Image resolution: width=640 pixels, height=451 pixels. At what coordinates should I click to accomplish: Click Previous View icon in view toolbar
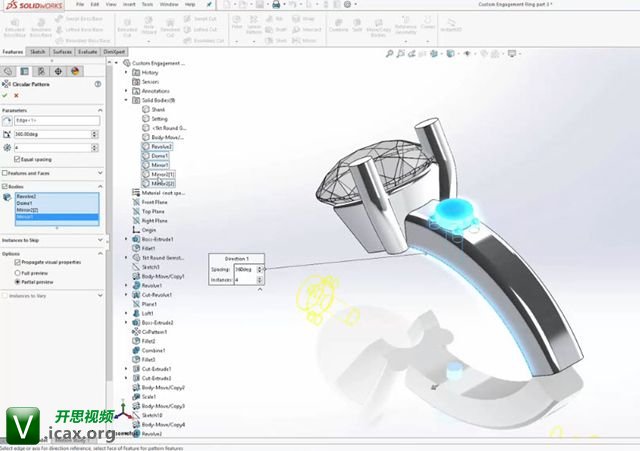tap(411, 53)
